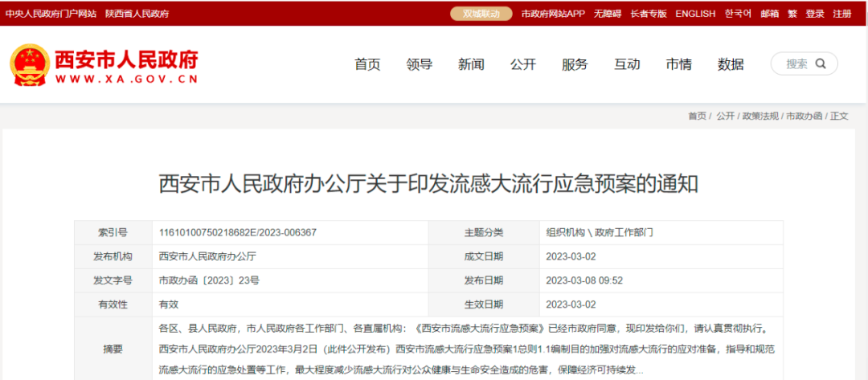Image resolution: width=868 pixels, height=380 pixels.
Task: Click the 双城联动 button
Action: click(481, 14)
